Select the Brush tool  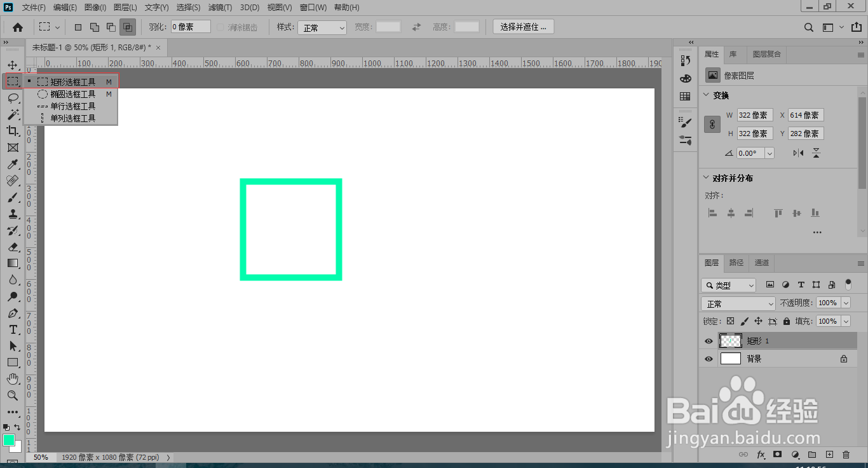point(13,198)
